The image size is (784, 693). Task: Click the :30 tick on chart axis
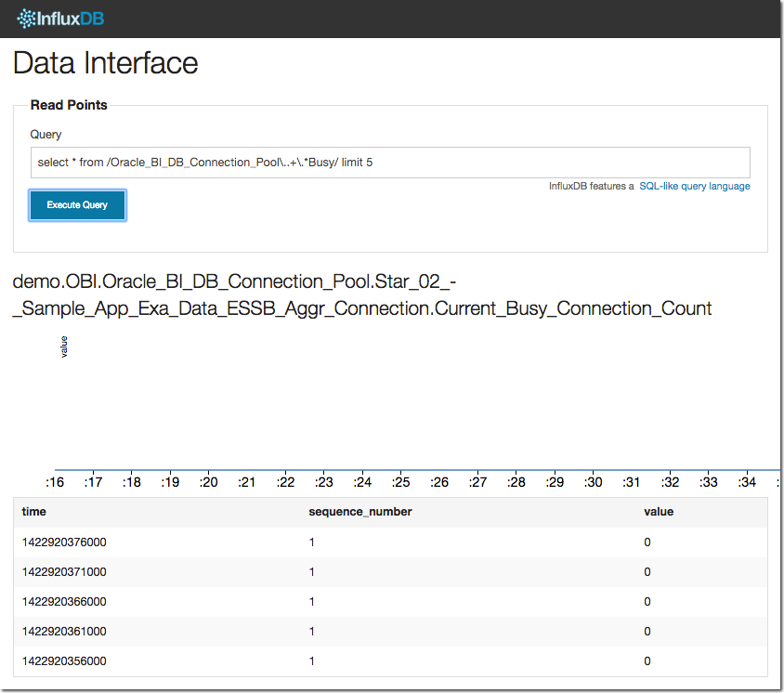tap(594, 483)
